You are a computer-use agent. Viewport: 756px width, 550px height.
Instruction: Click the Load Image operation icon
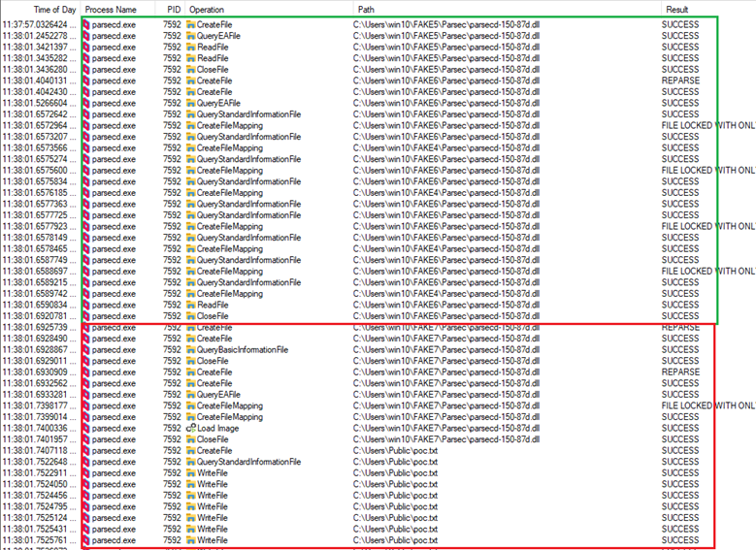[x=191, y=428]
